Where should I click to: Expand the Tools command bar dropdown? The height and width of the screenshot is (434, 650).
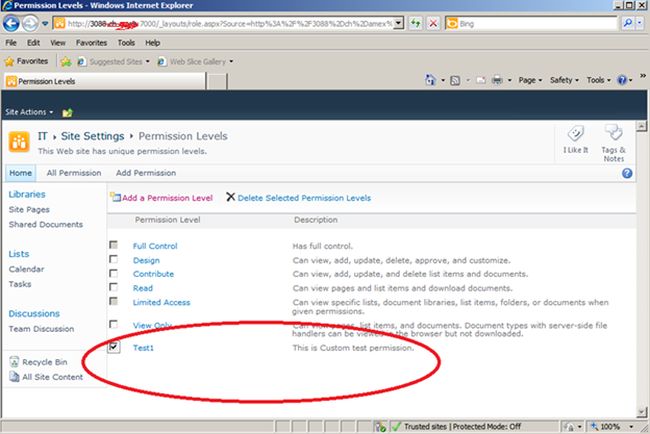(599, 80)
